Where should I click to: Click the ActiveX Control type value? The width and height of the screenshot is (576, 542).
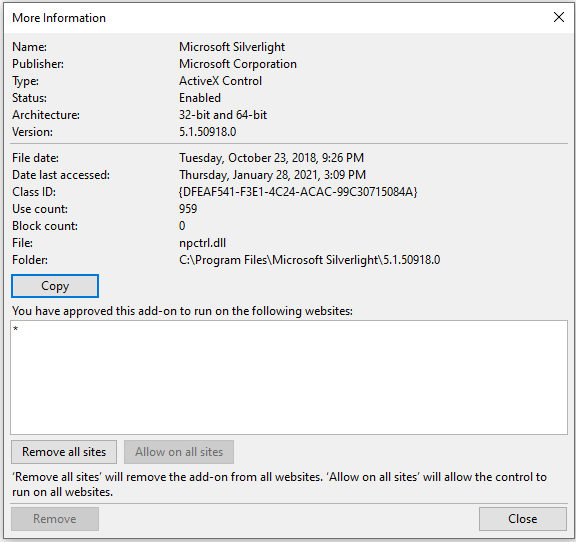220,81
